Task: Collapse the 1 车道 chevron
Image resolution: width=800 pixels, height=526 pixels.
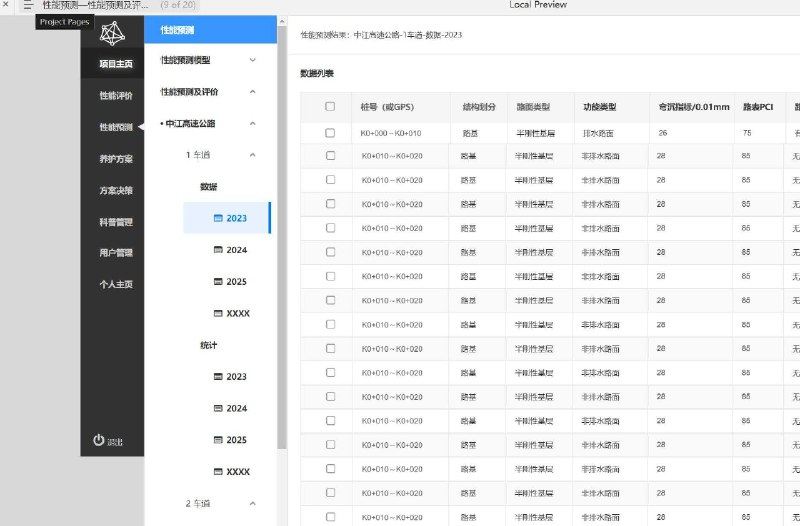Action: click(x=253, y=155)
